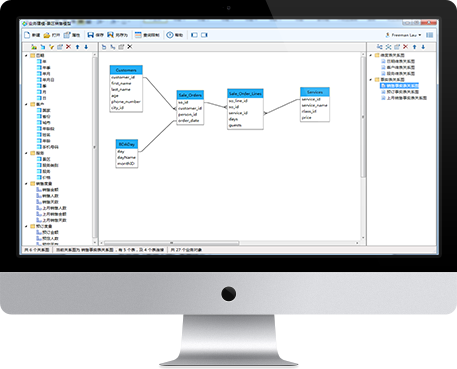Select the Customers table header

(126, 70)
